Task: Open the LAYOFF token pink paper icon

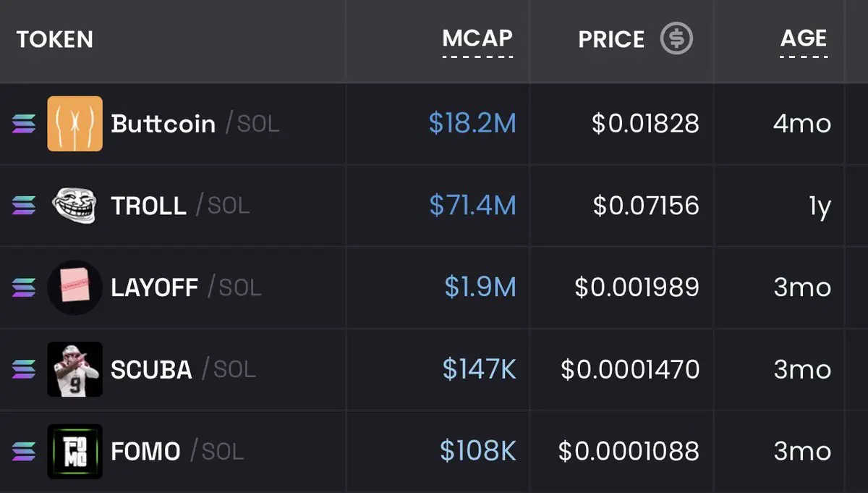Action: tap(75, 287)
